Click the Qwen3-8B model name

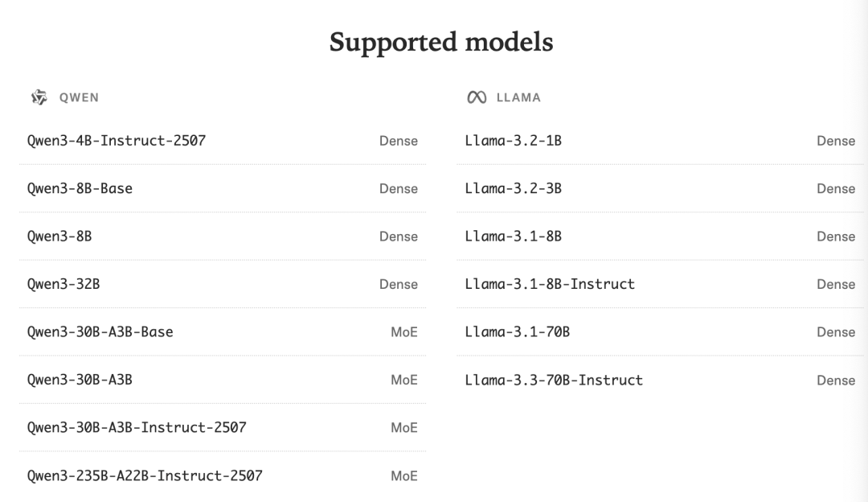click(x=59, y=237)
